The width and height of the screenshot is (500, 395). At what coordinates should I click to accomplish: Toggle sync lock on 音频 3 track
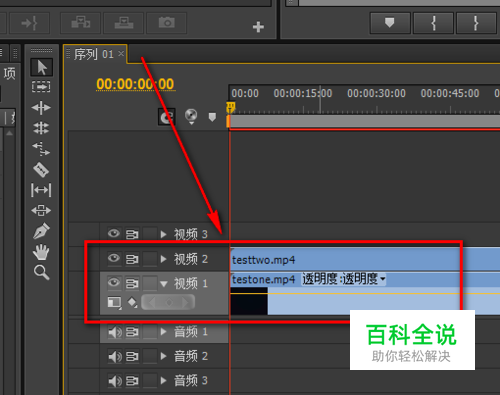132,381
